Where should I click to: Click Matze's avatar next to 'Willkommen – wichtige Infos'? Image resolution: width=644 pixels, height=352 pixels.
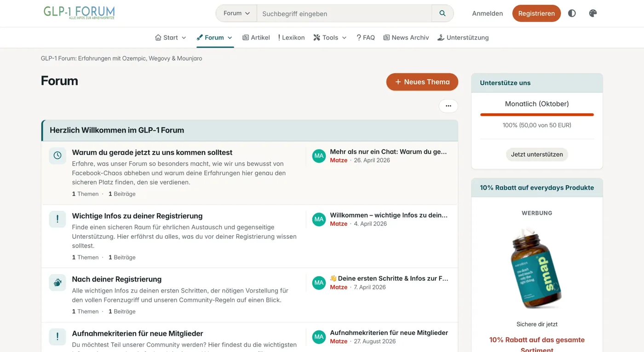(319, 219)
